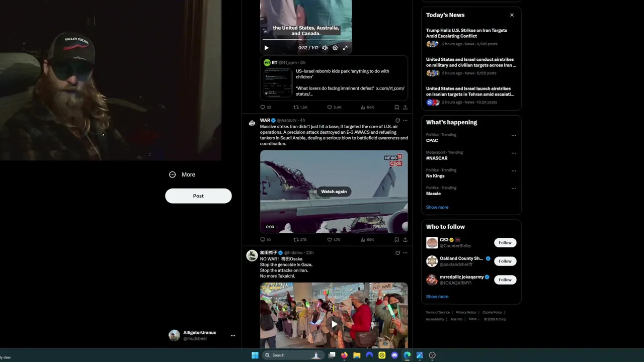Image resolution: width=644 pixels, height=362 pixels.
Task: Follow the mrredpillz jokaqarmy account
Action: (x=505, y=280)
